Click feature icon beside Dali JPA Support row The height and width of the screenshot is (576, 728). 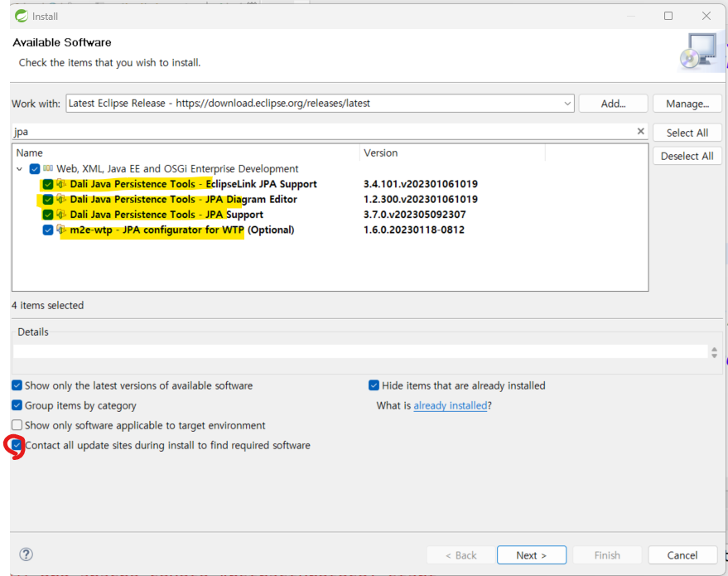tap(61, 215)
